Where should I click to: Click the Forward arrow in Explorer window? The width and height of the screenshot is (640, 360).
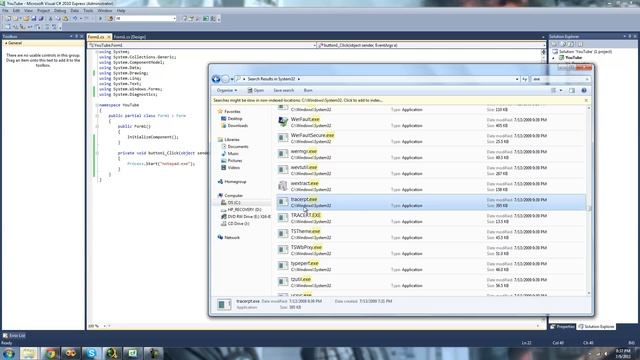225,79
